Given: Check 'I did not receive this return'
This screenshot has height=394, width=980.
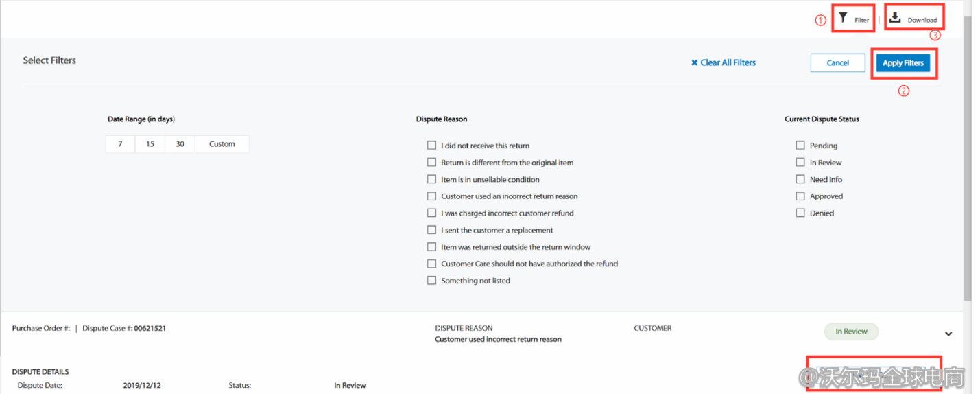Looking at the screenshot, I should (x=431, y=146).
